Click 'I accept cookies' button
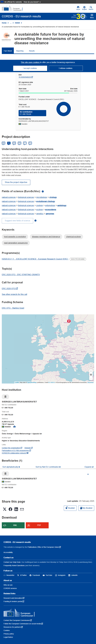96x644 pixels. tap(30, 68)
